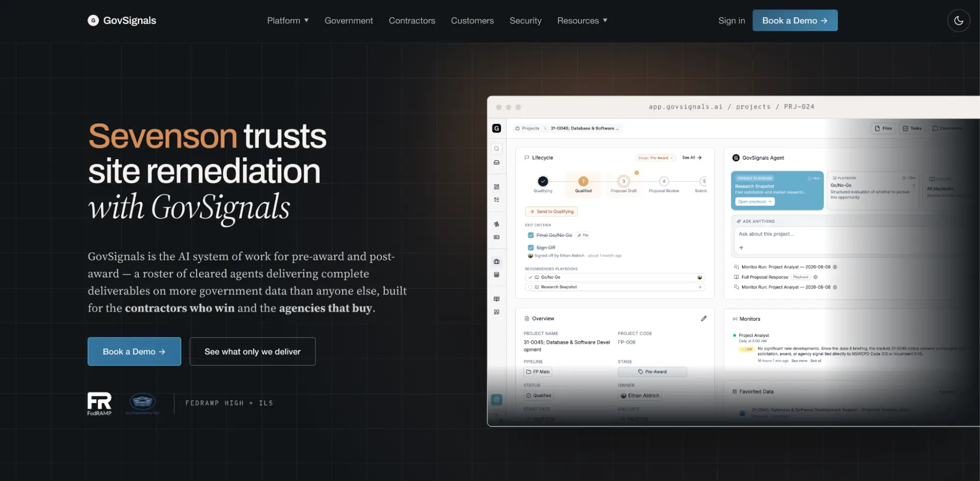Click the hero Book a Demo button

(x=134, y=352)
